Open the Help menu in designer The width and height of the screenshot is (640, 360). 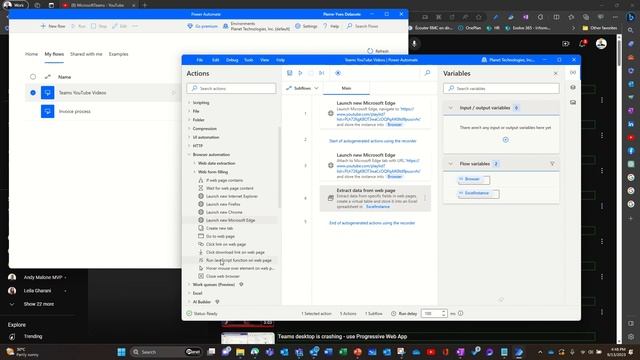tap(280, 60)
